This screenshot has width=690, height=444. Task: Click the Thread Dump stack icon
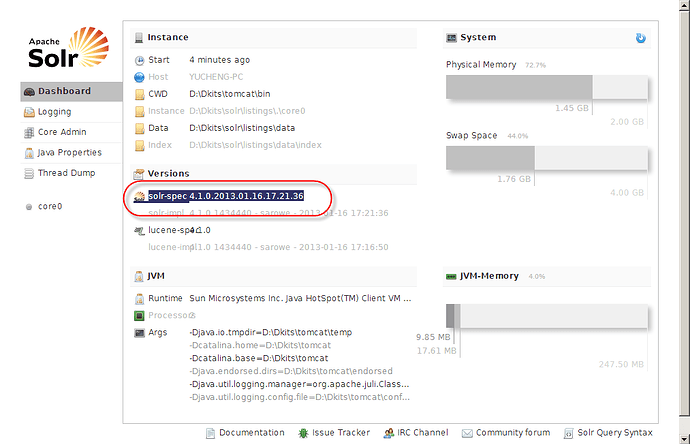click(29, 173)
